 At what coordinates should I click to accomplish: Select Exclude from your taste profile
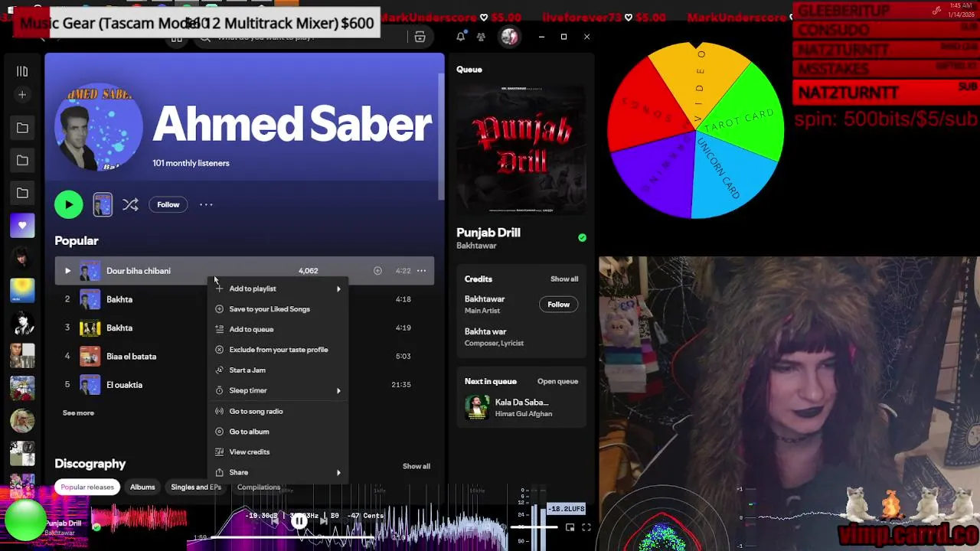(279, 350)
